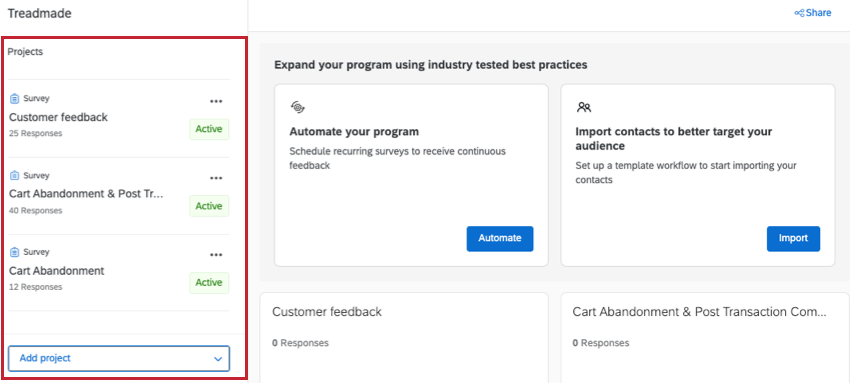The height and width of the screenshot is (383, 850).
Task: Select Cart Abandonment & Post Tr... project
Action: pos(86,194)
